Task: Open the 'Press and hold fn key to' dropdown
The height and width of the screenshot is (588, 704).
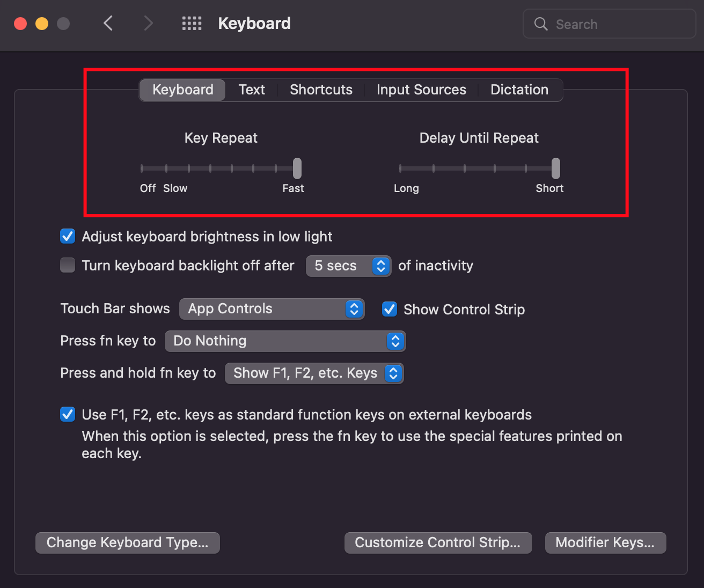Action: tap(314, 373)
